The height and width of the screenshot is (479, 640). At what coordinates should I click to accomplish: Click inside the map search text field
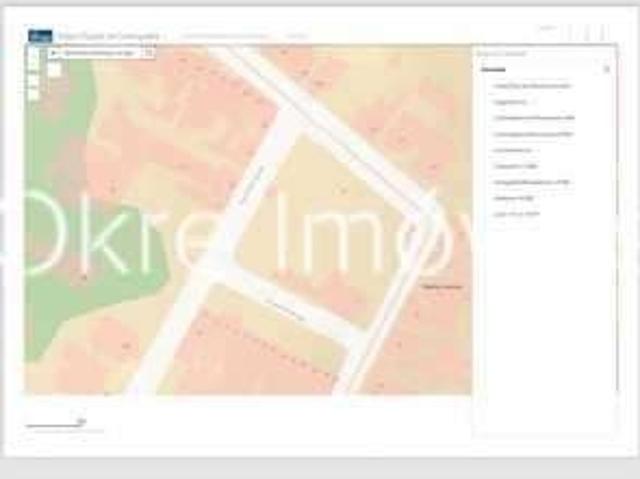pos(102,51)
